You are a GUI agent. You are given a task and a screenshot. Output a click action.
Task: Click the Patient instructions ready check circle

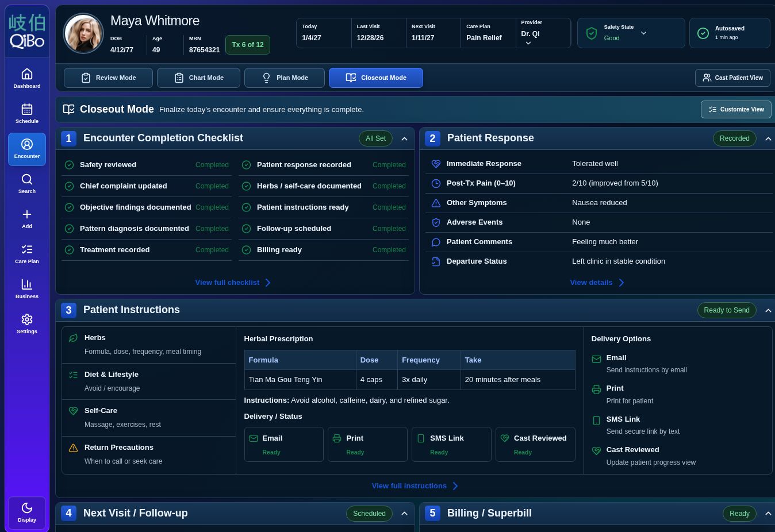(246, 207)
